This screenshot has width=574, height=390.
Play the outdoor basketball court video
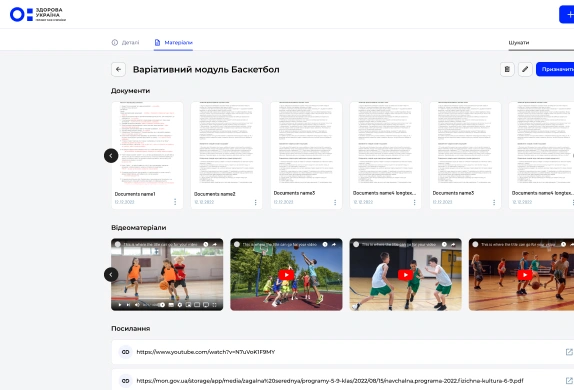[286, 275]
